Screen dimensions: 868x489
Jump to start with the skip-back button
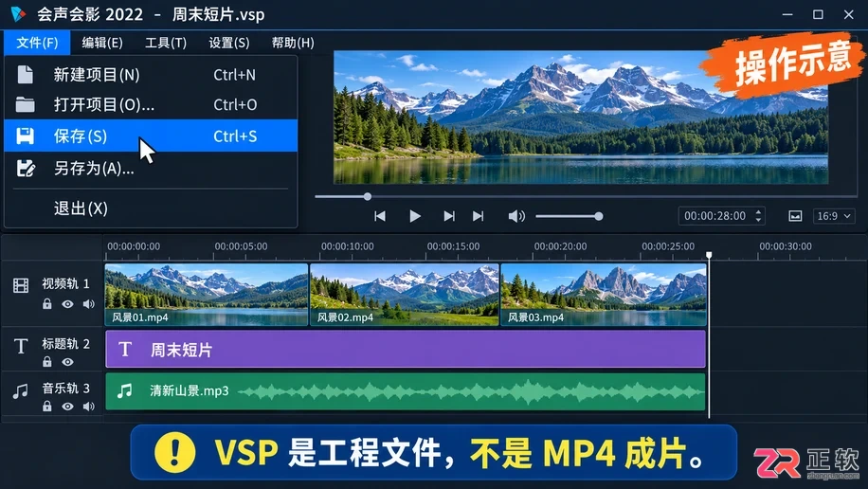(380, 216)
